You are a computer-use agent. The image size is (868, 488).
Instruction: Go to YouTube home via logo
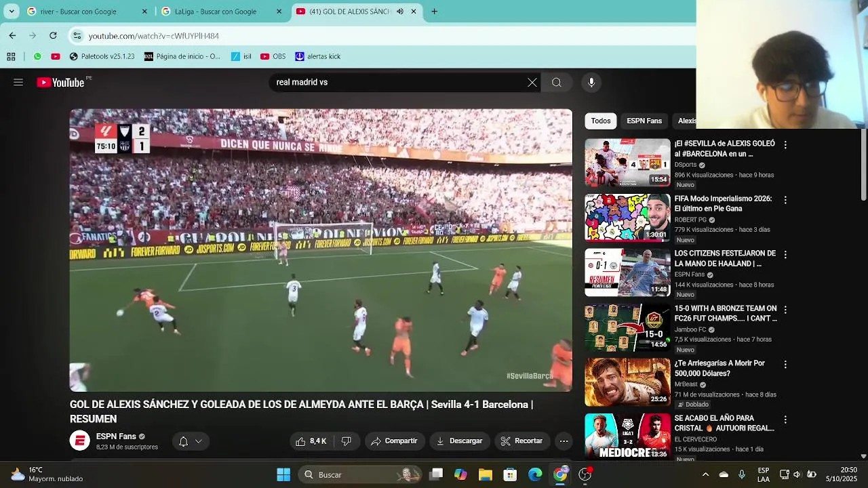coord(60,83)
